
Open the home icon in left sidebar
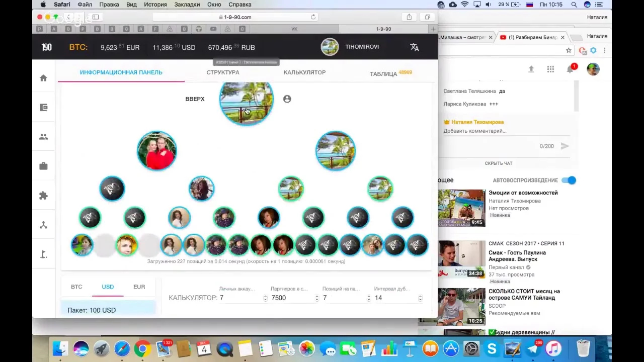coord(43,78)
